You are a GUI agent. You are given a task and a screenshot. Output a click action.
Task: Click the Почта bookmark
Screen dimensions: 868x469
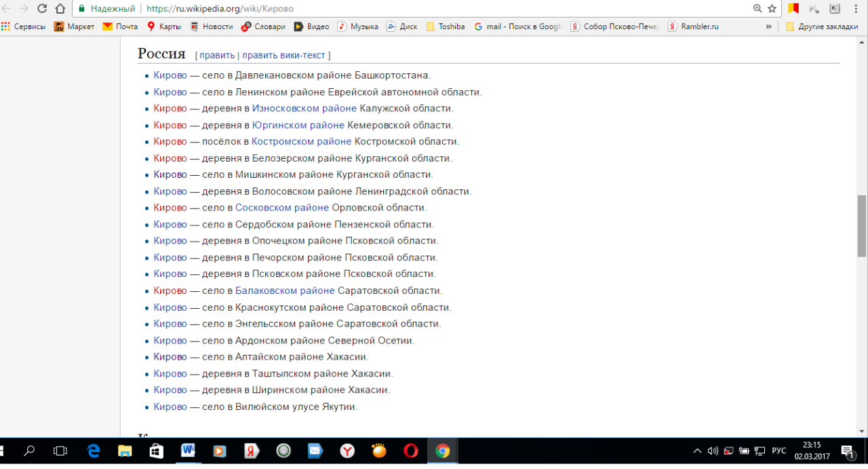(x=120, y=26)
